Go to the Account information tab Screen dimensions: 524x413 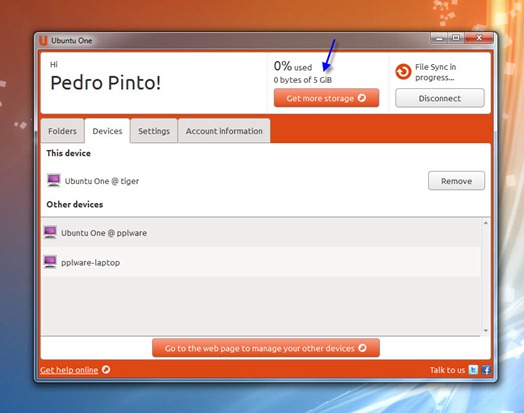[x=224, y=131]
